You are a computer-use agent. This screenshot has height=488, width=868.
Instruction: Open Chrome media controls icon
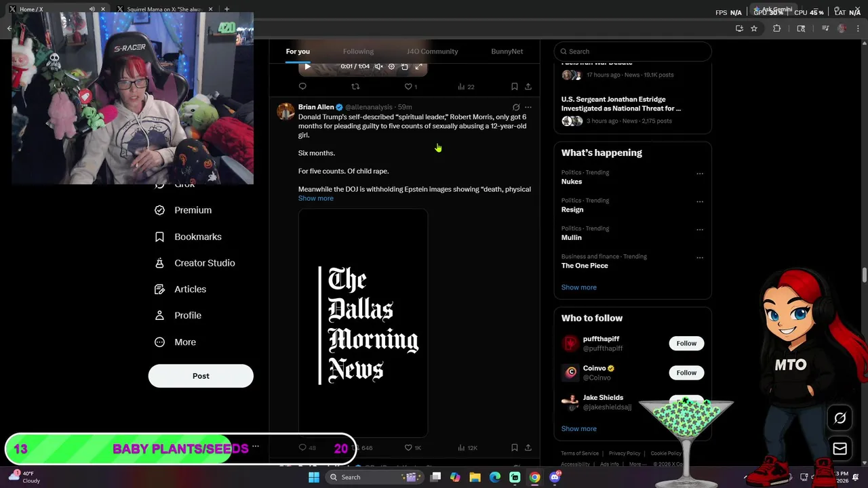825,28
